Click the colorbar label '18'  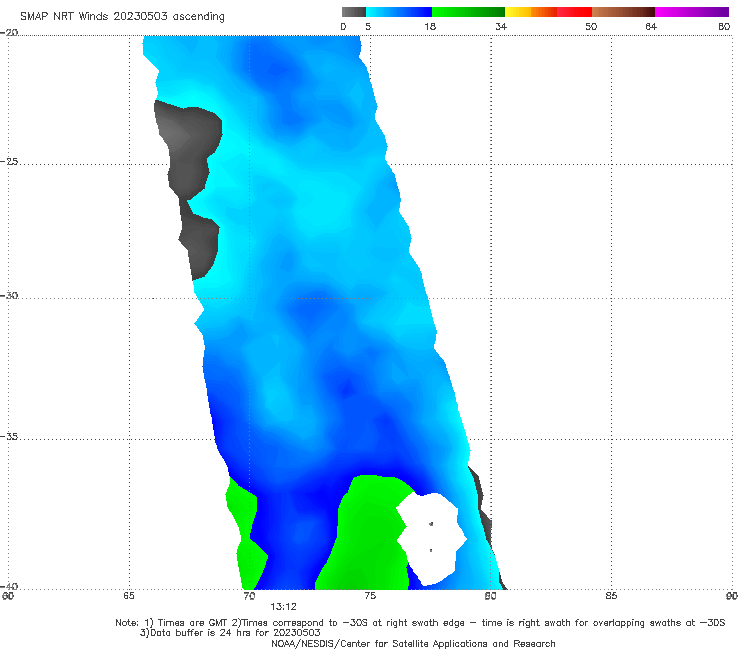point(430,27)
